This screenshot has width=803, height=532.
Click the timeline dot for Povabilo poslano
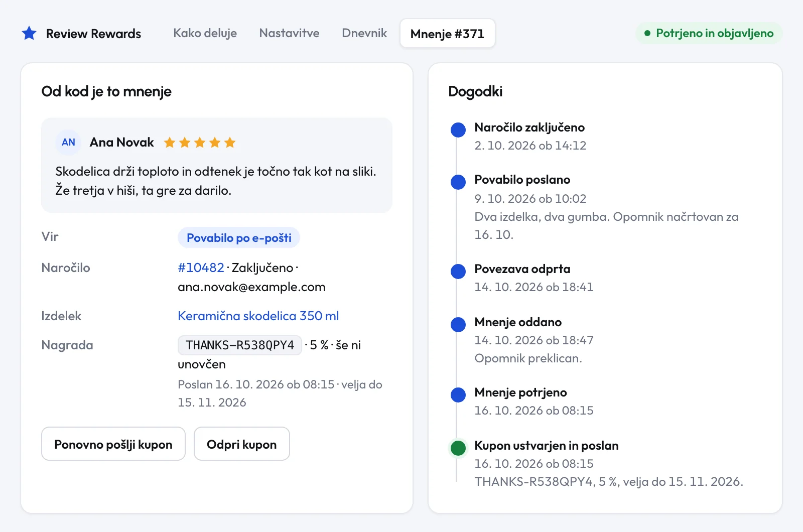(458, 182)
